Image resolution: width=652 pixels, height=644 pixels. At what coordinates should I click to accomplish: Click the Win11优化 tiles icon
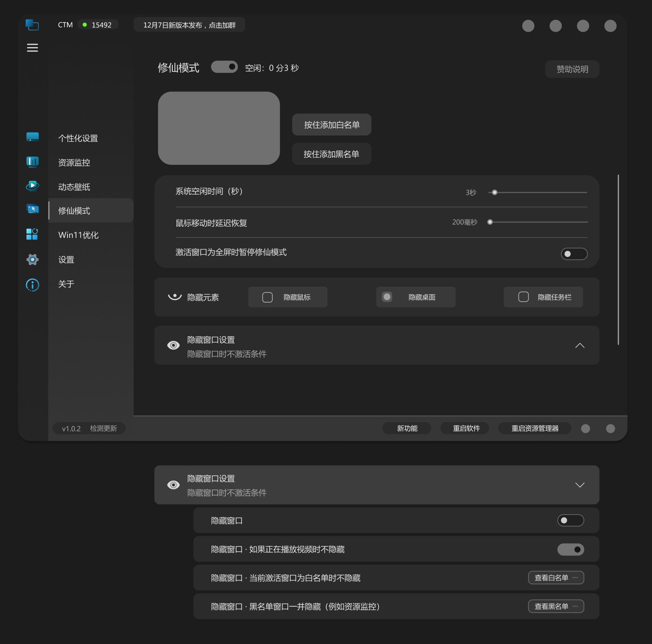pos(32,234)
